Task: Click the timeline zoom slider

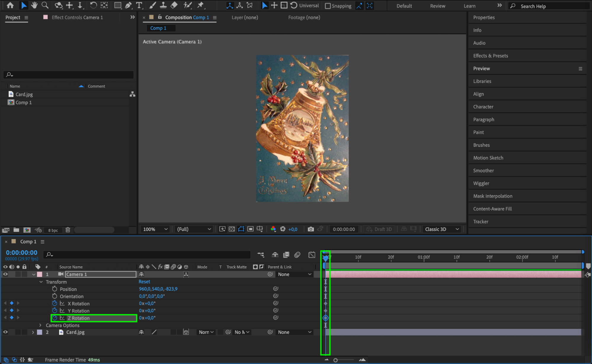Action: [x=336, y=360]
